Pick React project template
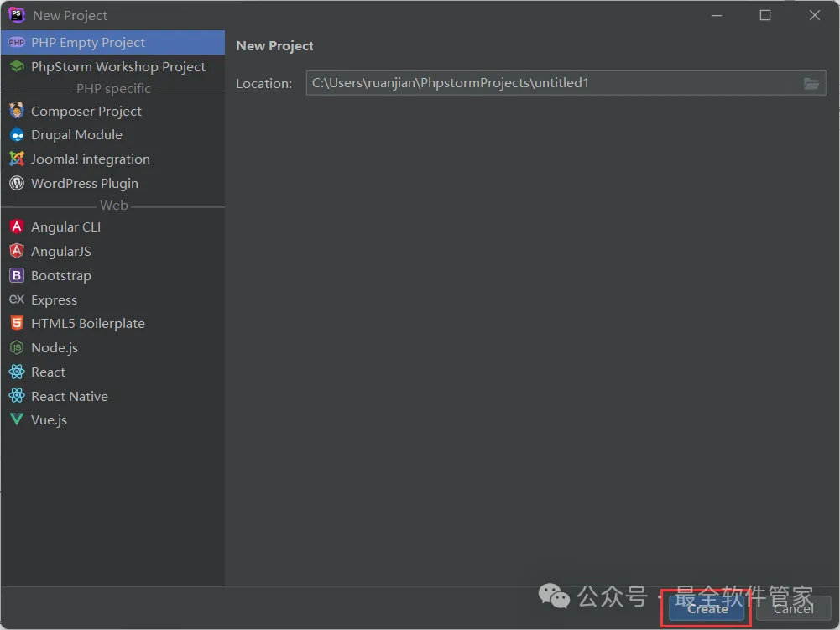 point(113,372)
